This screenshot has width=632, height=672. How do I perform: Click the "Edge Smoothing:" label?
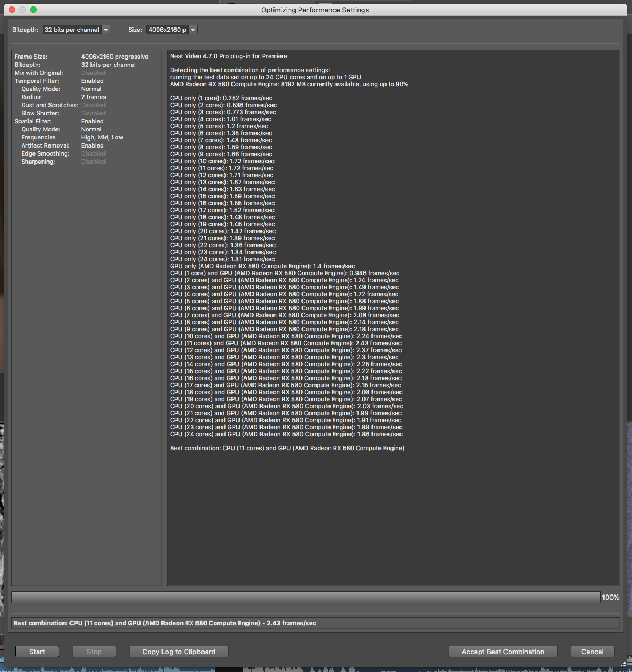pyautogui.click(x=45, y=153)
